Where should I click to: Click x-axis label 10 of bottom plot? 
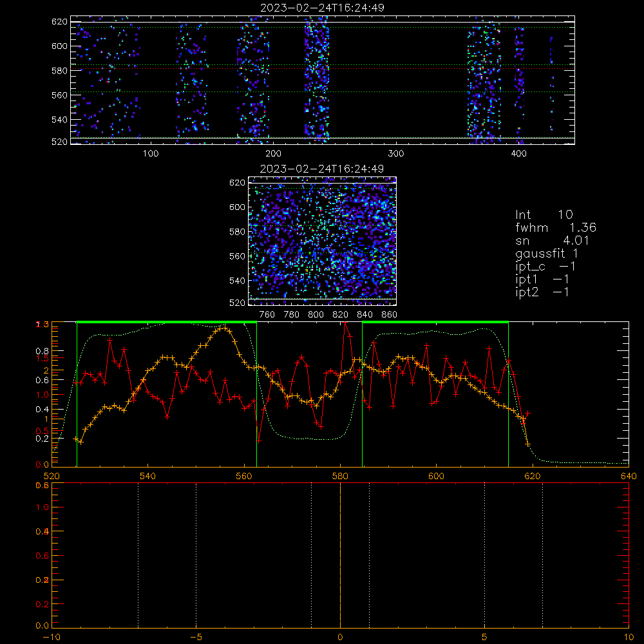[629, 637]
